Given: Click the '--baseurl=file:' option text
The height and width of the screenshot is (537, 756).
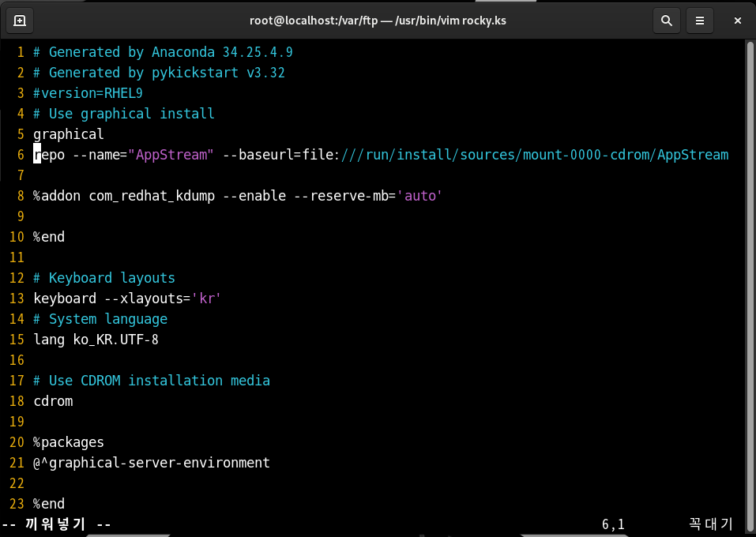Looking at the screenshot, I should coord(281,155).
